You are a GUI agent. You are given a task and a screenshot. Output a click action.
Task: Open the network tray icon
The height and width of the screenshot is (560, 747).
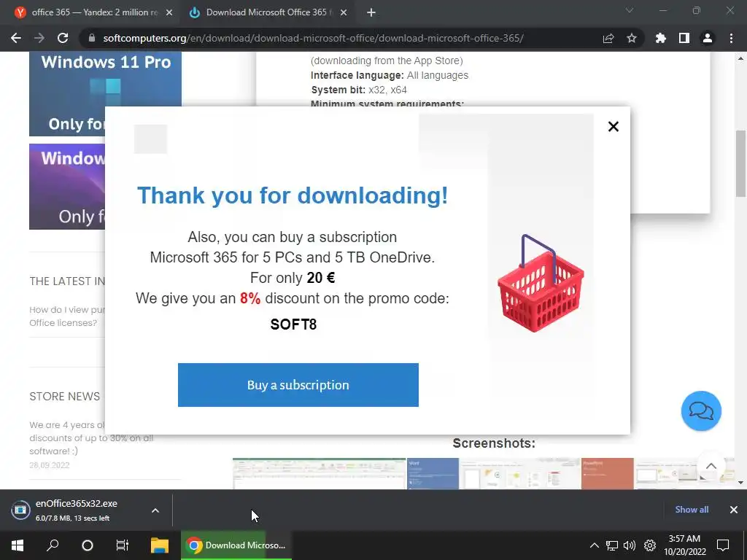point(612,545)
